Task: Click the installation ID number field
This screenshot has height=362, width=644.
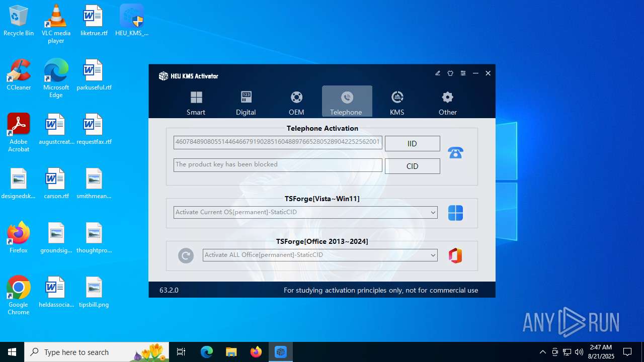Action: click(278, 142)
